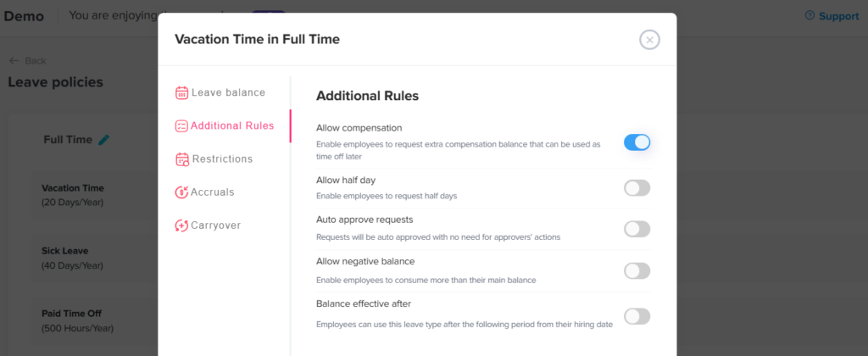Click the Support help icon
This screenshot has width=868, height=356.
click(810, 16)
